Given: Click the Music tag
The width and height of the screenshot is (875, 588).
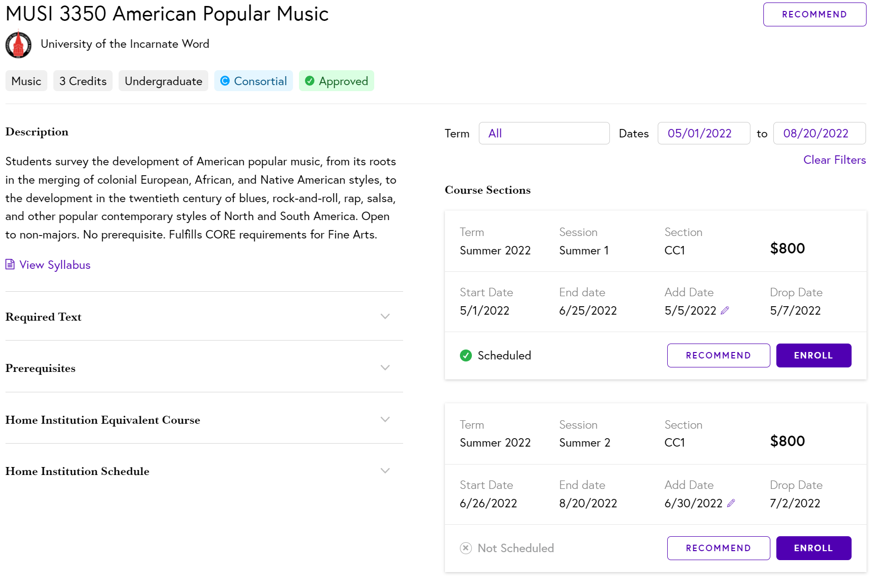Looking at the screenshot, I should click(26, 81).
